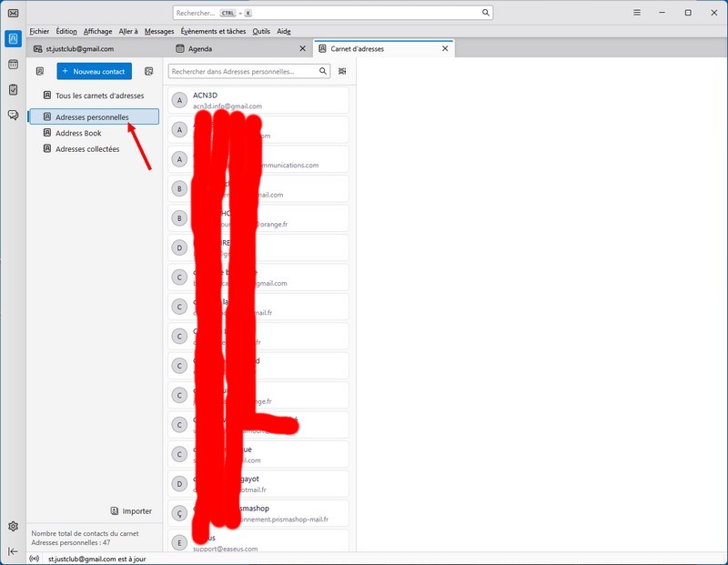
Task: Select the Address Book entry
Action: point(94,133)
